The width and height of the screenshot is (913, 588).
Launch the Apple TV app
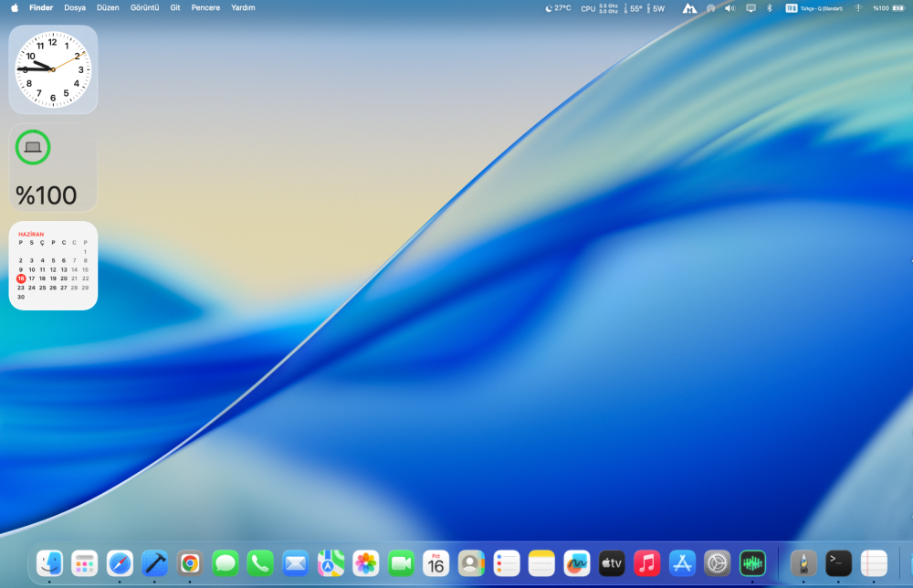612,563
